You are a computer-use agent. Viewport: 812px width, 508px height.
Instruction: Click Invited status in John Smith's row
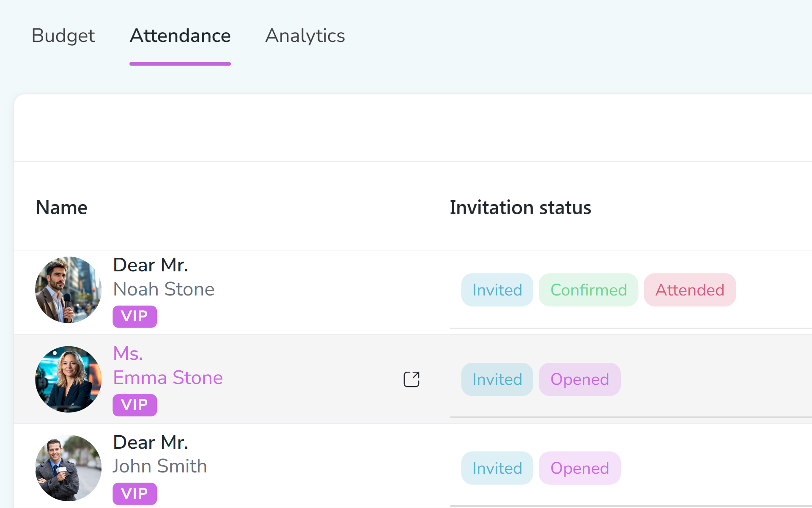pos(497,468)
